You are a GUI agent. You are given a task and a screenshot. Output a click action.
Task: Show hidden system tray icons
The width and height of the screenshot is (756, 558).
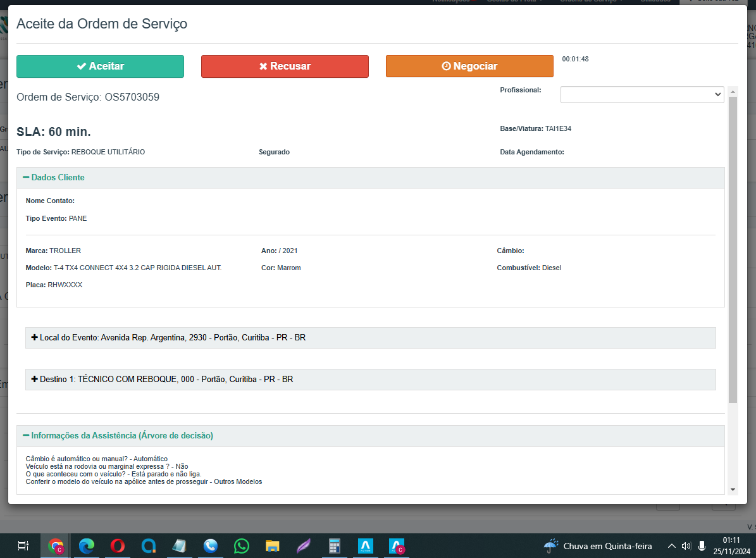(x=671, y=546)
